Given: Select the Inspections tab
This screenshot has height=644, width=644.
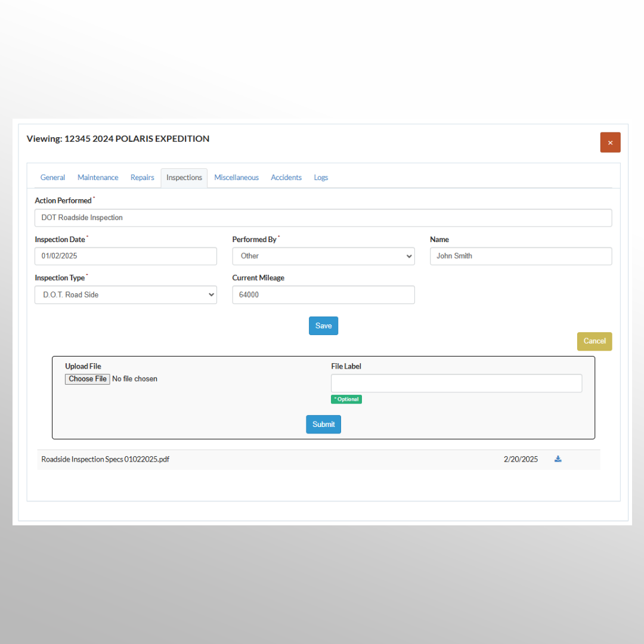Looking at the screenshot, I should pyautogui.click(x=184, y=178).
